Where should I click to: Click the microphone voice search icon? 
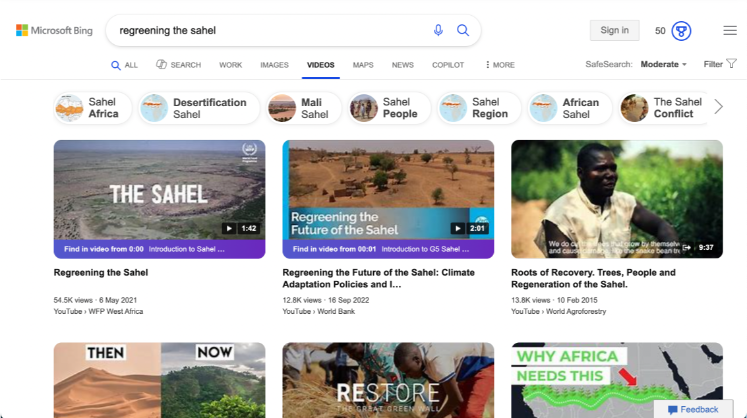click(x=438, y=30)
